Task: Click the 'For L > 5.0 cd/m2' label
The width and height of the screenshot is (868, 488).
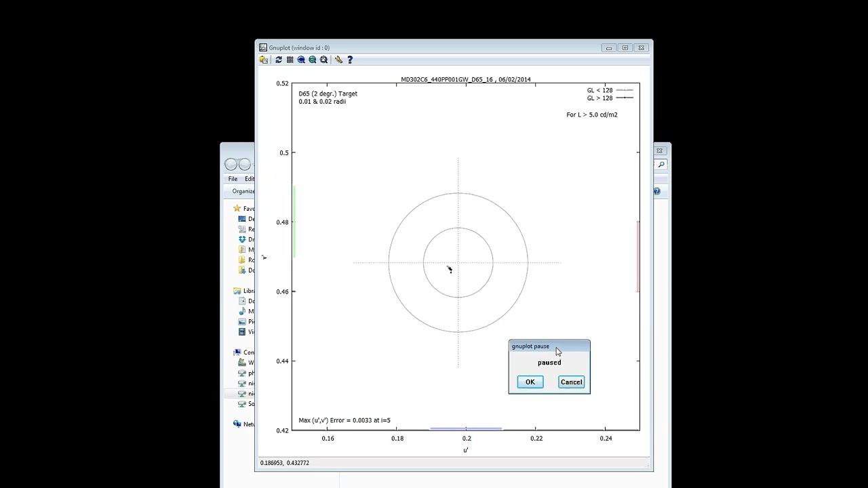Action: [x=592, y=115]
